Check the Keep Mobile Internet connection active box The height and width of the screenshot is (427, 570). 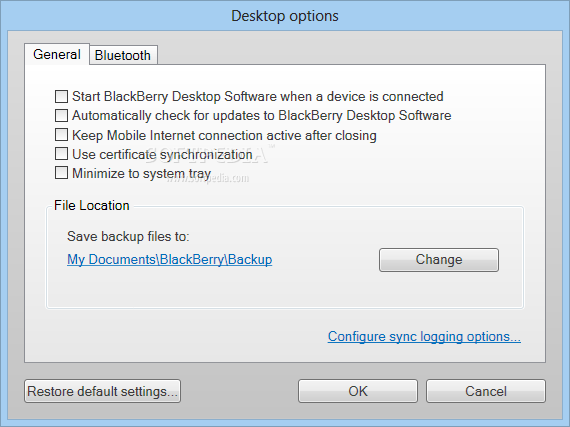click(x=61, y=135)
